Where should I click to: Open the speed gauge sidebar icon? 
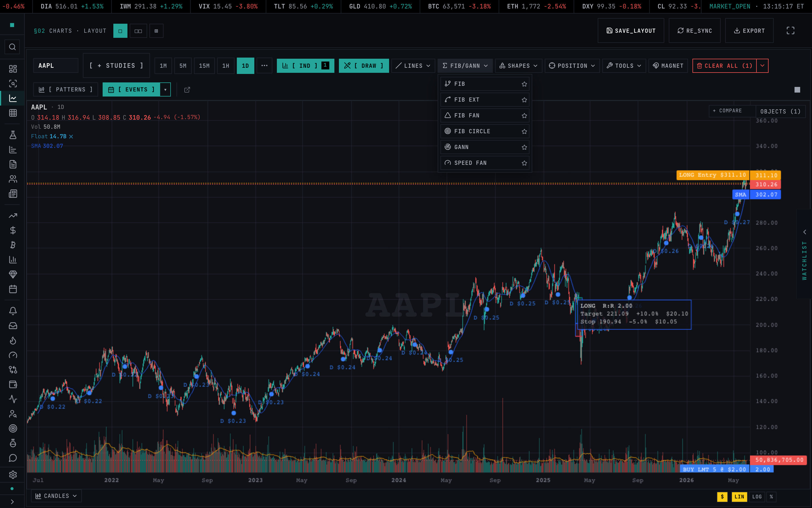13,356
